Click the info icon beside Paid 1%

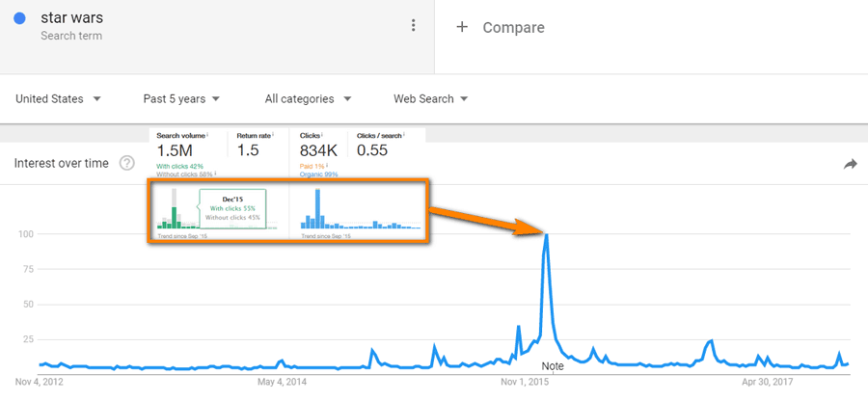tap(325, 165)
